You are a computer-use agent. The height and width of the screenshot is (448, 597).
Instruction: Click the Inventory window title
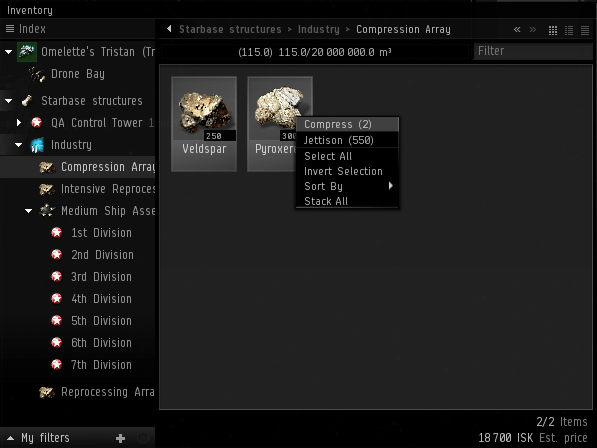30,10
